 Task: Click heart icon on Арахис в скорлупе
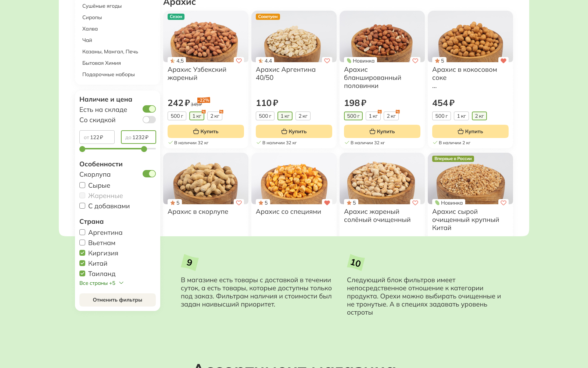[239, 203]
